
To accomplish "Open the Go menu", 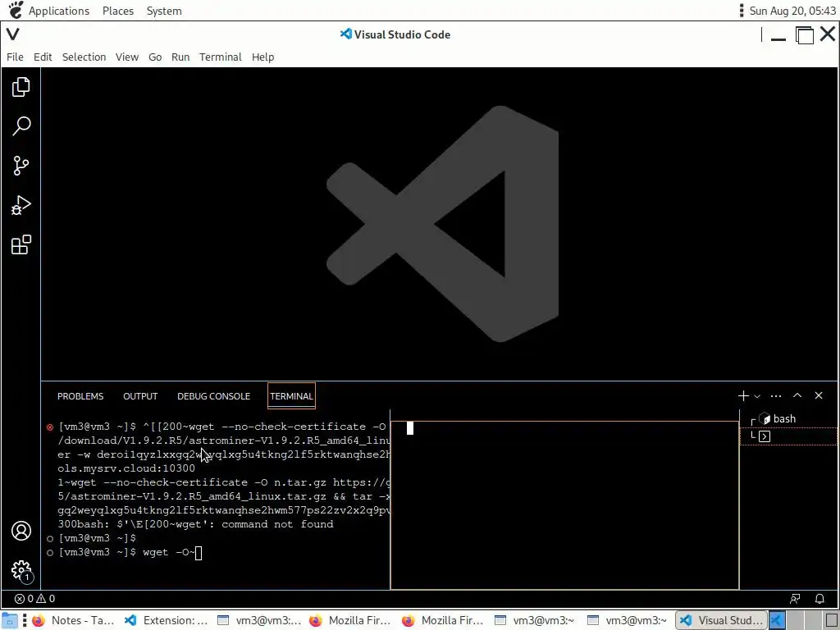I will point(155,57).
